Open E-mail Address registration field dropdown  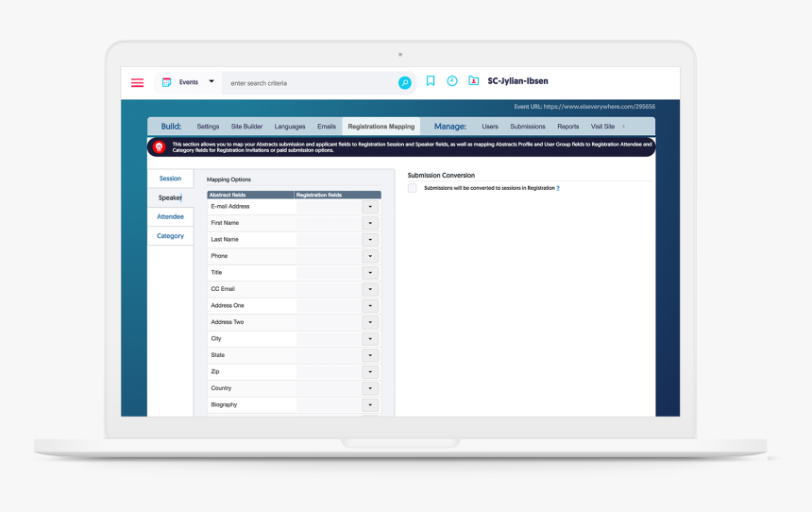point(370,207)
